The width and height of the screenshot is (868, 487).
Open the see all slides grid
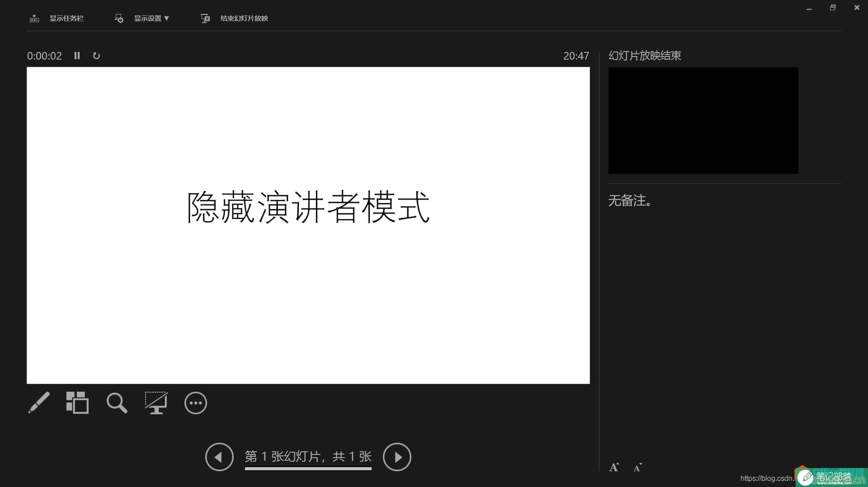click(x=77, y=403)
